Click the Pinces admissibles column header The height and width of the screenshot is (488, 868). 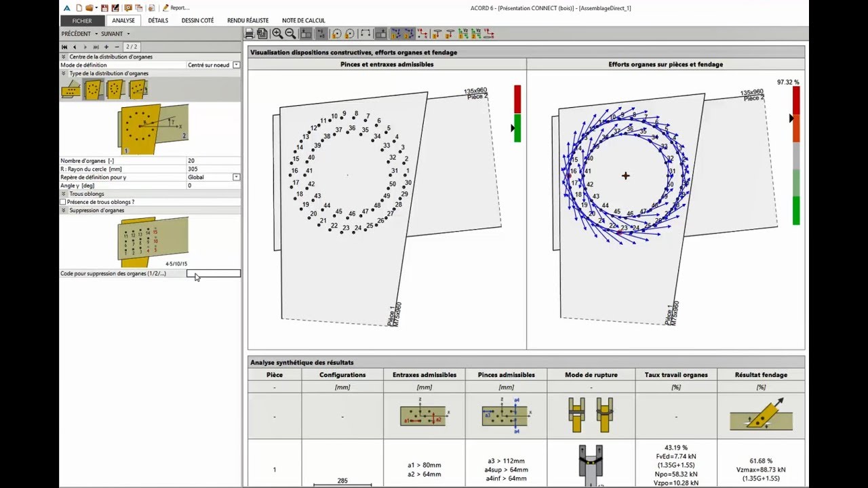click(506, 375)
